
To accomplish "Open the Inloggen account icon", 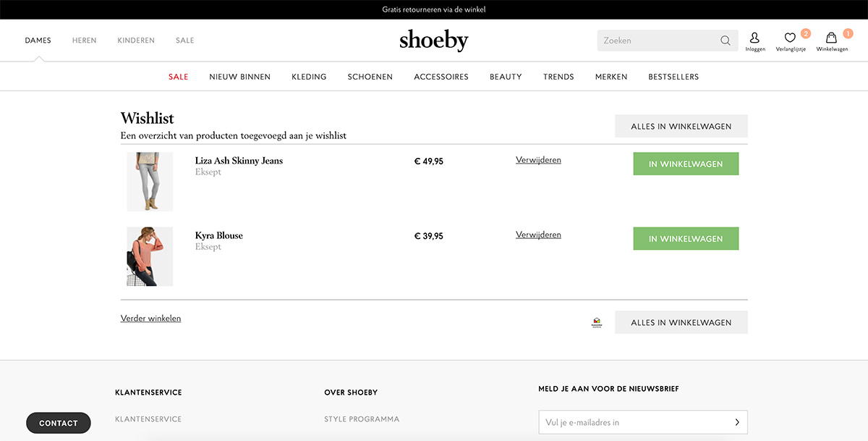I will (754, 38).
